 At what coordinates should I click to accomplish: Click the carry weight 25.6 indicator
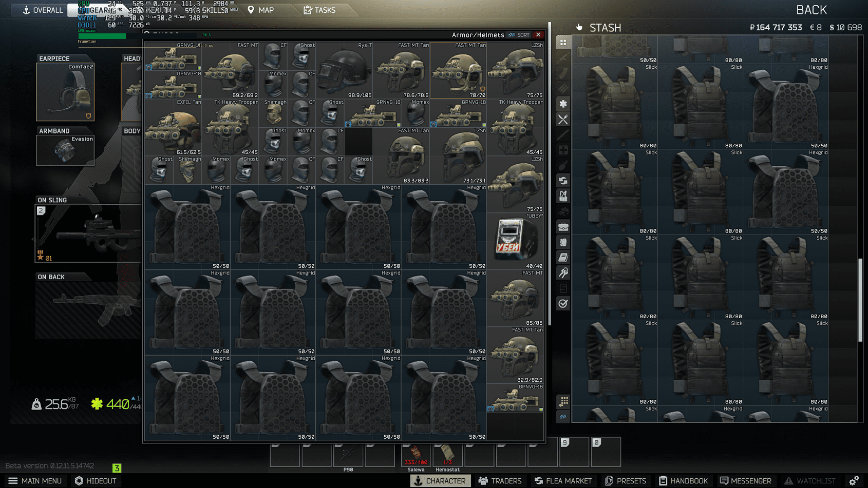[x=56, y=404]
